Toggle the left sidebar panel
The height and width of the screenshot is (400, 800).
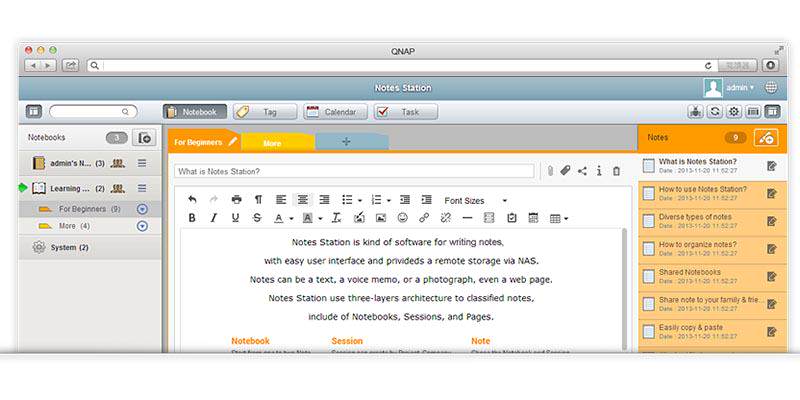[34, 111]
